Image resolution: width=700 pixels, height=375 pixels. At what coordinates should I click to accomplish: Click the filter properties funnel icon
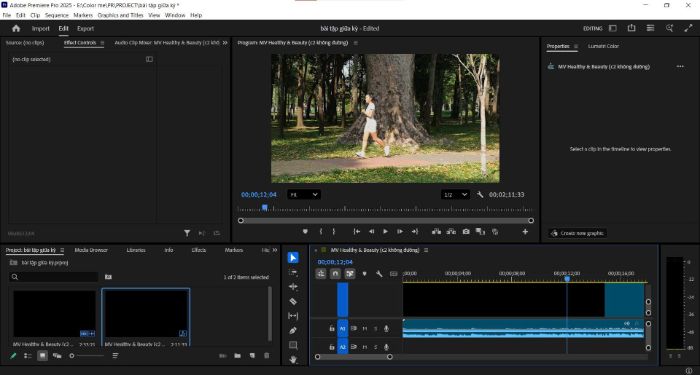[187, 233]
